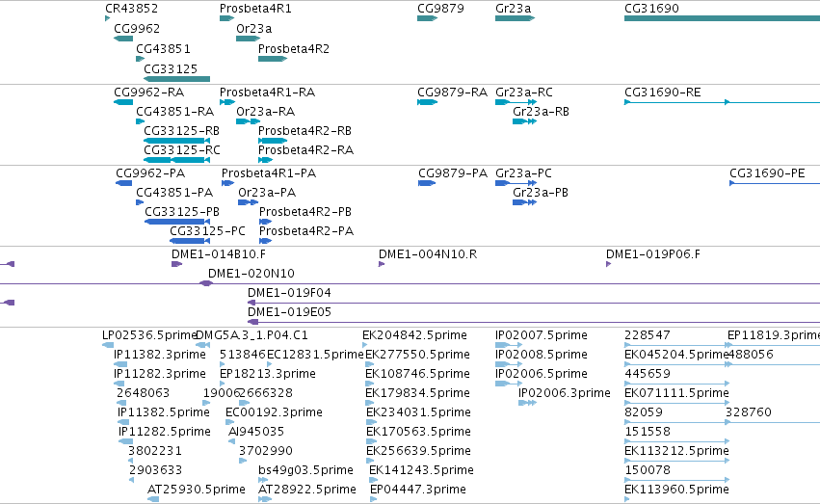Screen dimensions: 820x504
Task: Click transcript Or23a-RA
Action: (266, 112)
